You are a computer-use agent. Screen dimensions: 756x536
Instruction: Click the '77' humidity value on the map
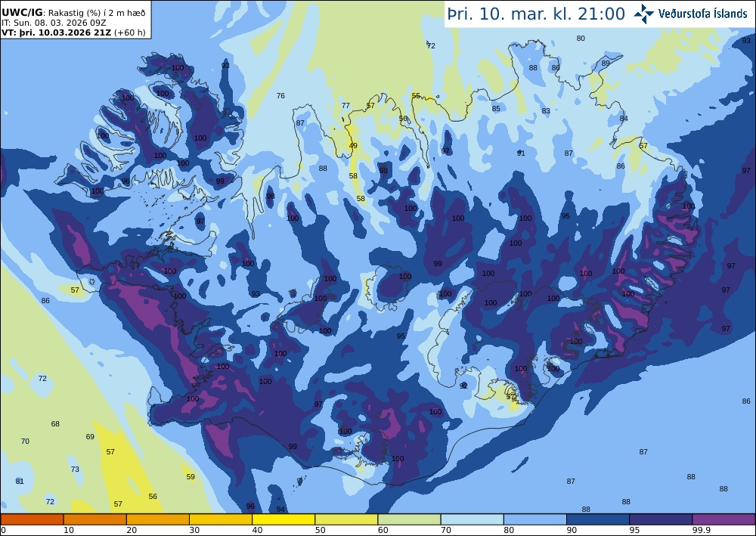345,106
